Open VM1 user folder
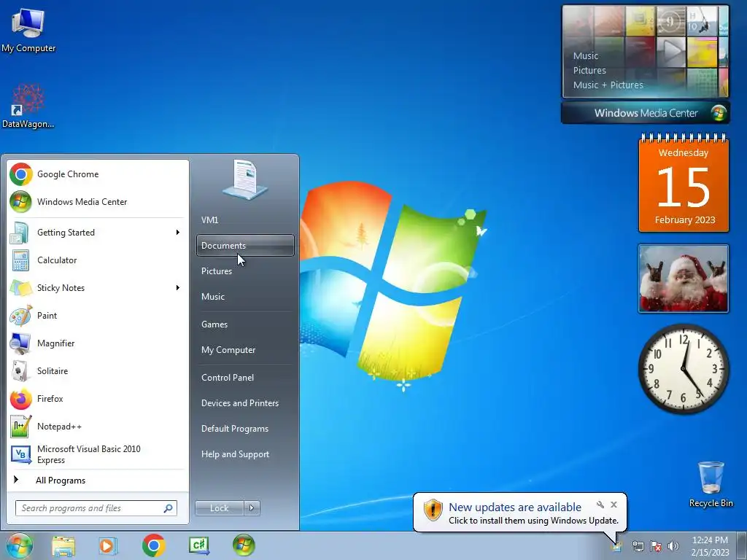Image resolution: width=747 pixels, height=560 pixels. 245,220
